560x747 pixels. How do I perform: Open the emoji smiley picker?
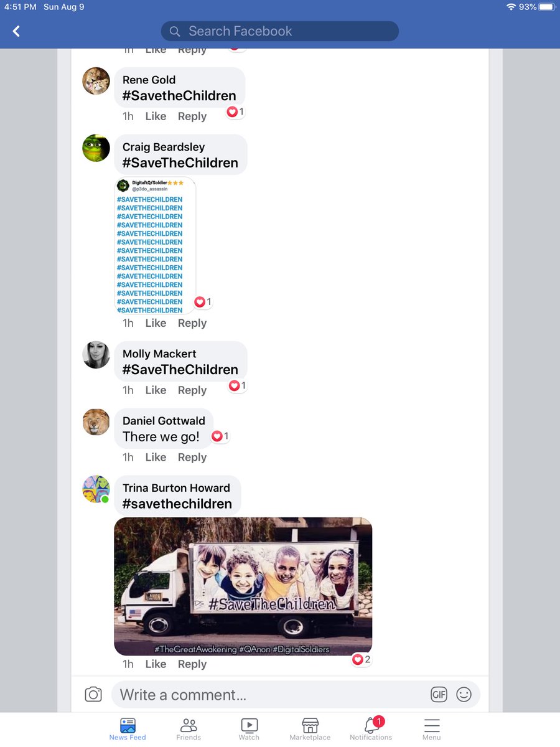464,695
